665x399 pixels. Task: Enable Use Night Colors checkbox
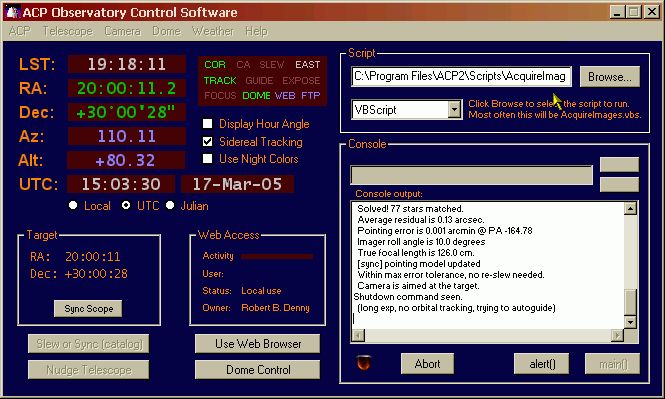click(x=207, y=159)
